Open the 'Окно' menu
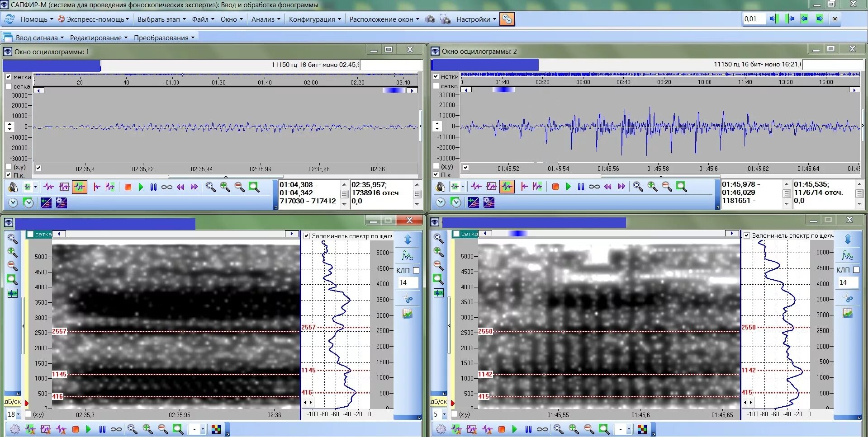This screenshot has height=437, width=868. coord(232,19)
